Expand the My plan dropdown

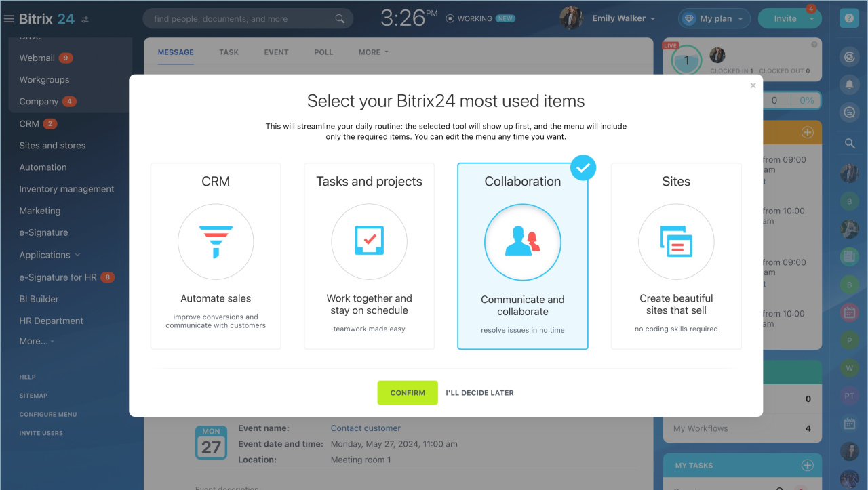(x=714, y=19)
